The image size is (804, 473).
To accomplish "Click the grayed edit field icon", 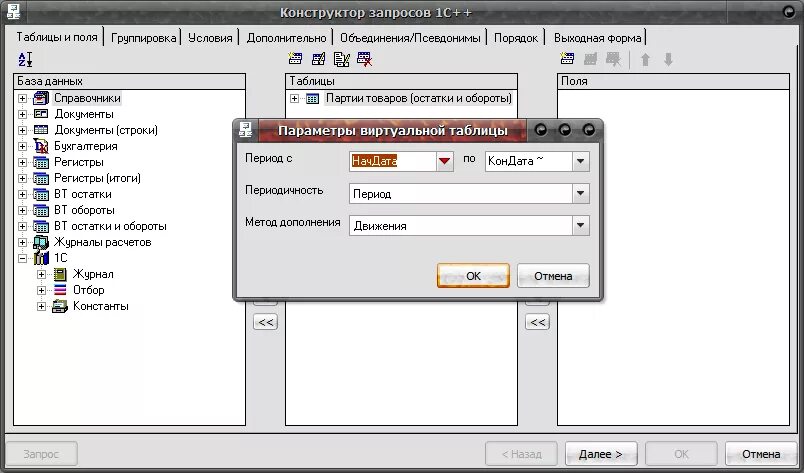I will coord(590,59).
